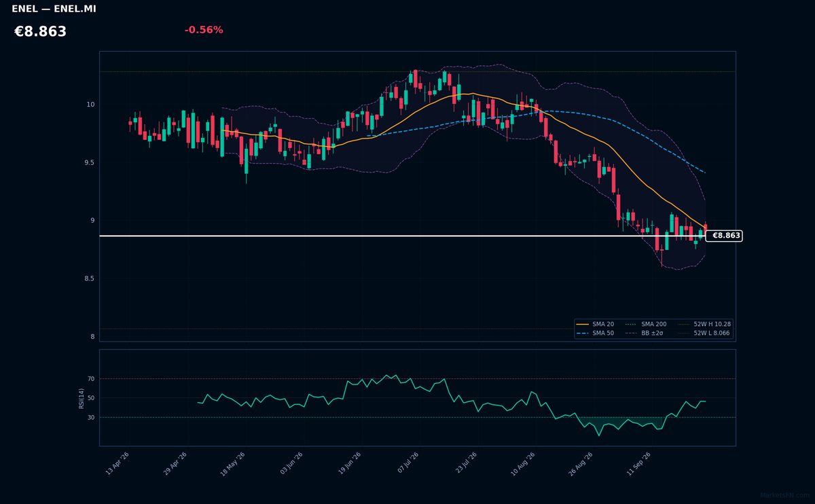The image size is (815, 504).
Task: Click the 23 Jul '26 date label
Action: click(x=465, y=463)
